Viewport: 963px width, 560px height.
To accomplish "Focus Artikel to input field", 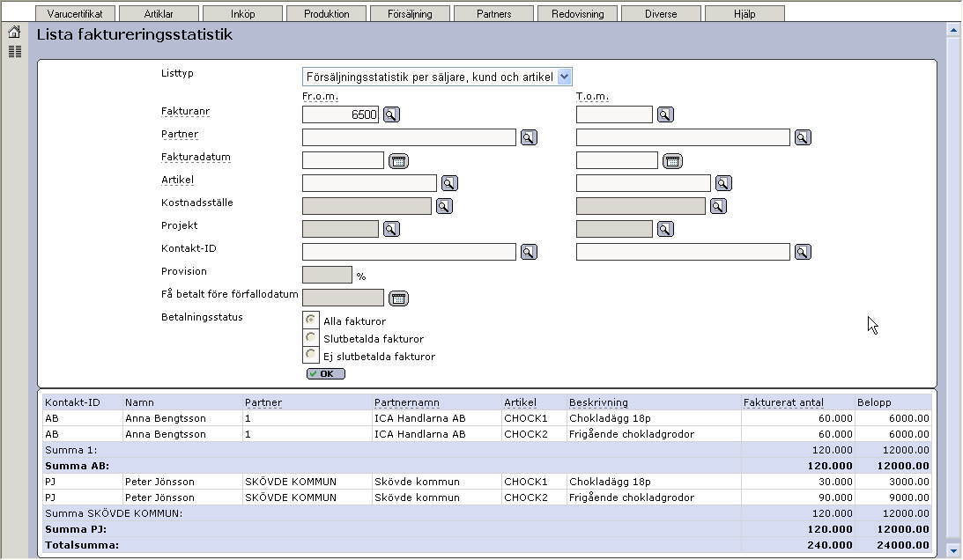I will point(644,183).
